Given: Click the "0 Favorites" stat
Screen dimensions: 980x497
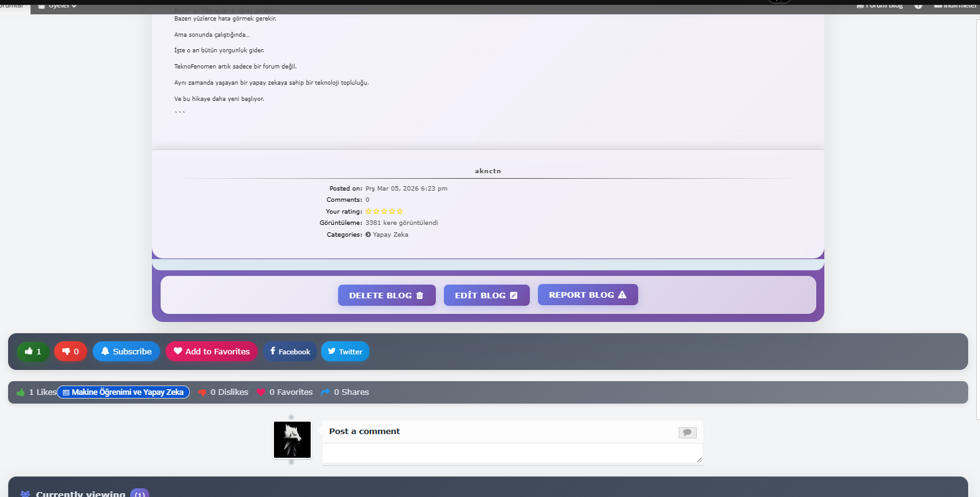Looking at the screenshot, I should click(285, 392).
